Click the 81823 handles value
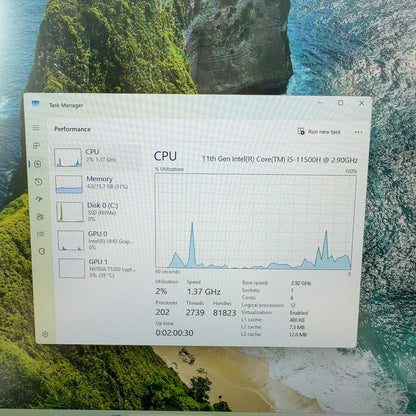Viewport: 416px width, 416px height. tap(224, 313)
